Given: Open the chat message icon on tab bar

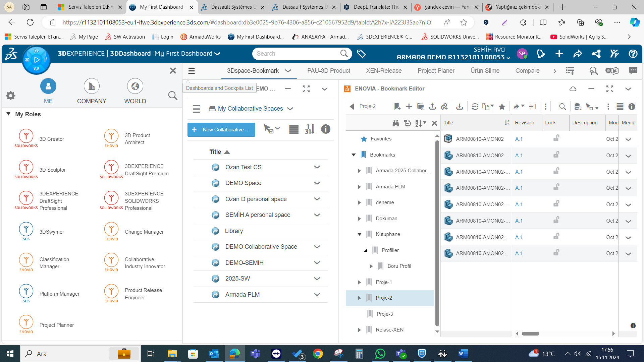Looking at the screenshot, I should [633, 71].
